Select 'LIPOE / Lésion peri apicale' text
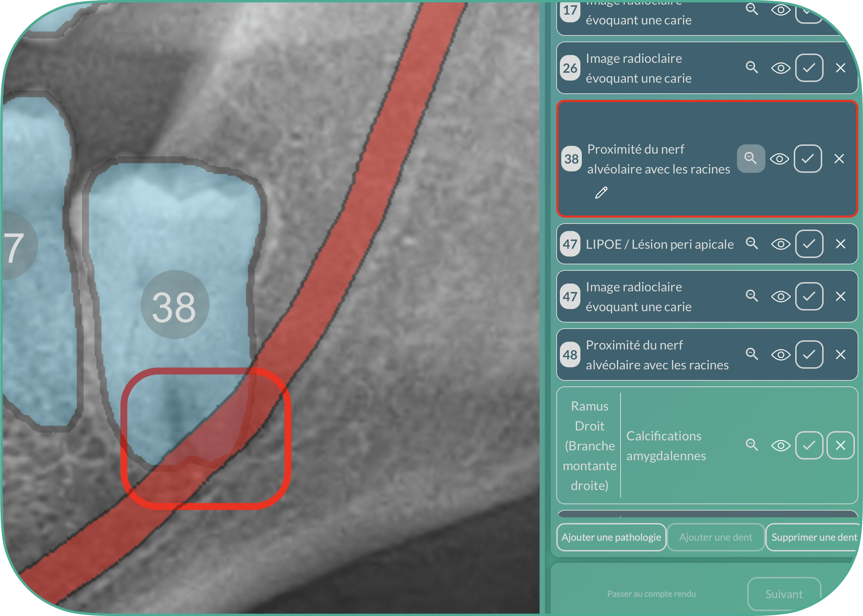 (660, 244)
